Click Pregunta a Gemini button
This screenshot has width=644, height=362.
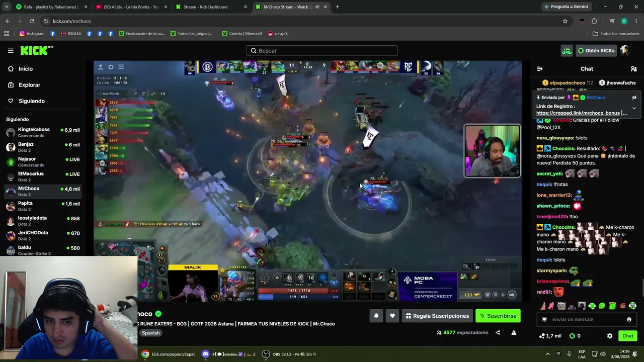click(566, 7)
